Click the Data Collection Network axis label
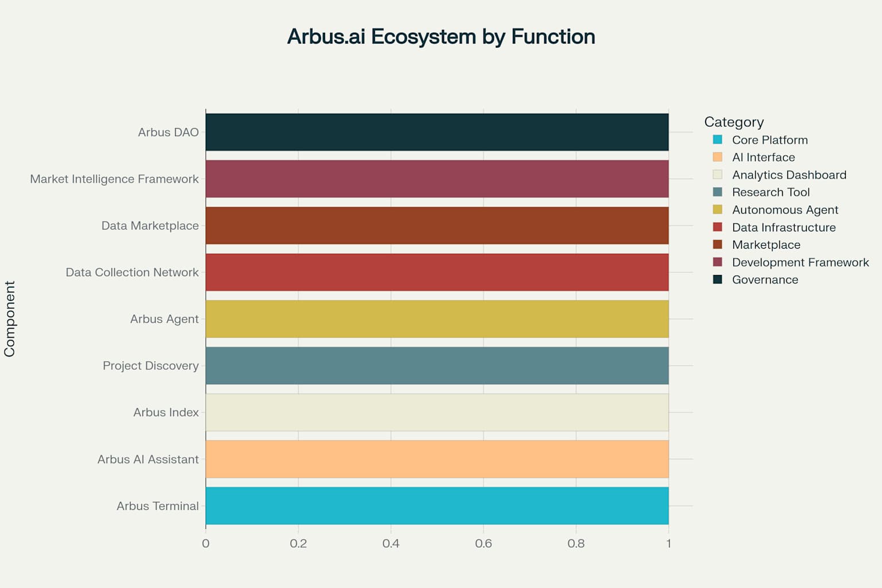Image resolution: width=882 pixels, height=588 pixels. tap(132, 272)
